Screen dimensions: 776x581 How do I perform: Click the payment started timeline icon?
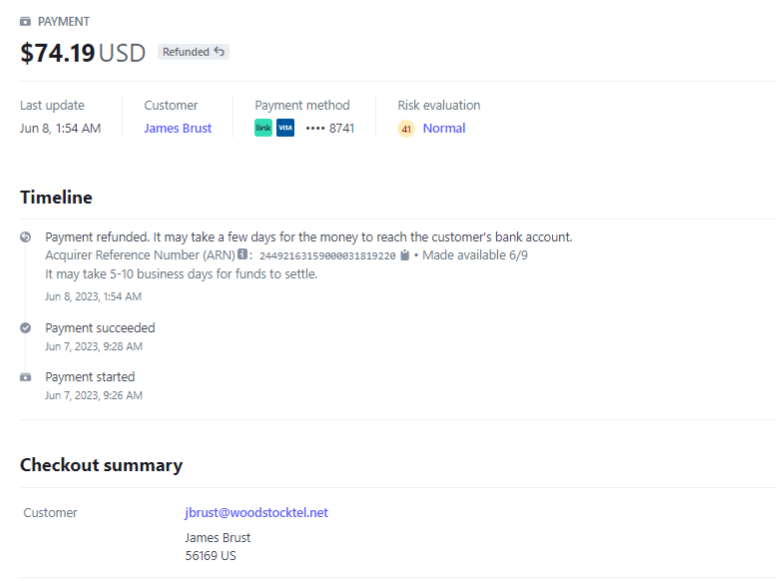click(x=25, y=377)
